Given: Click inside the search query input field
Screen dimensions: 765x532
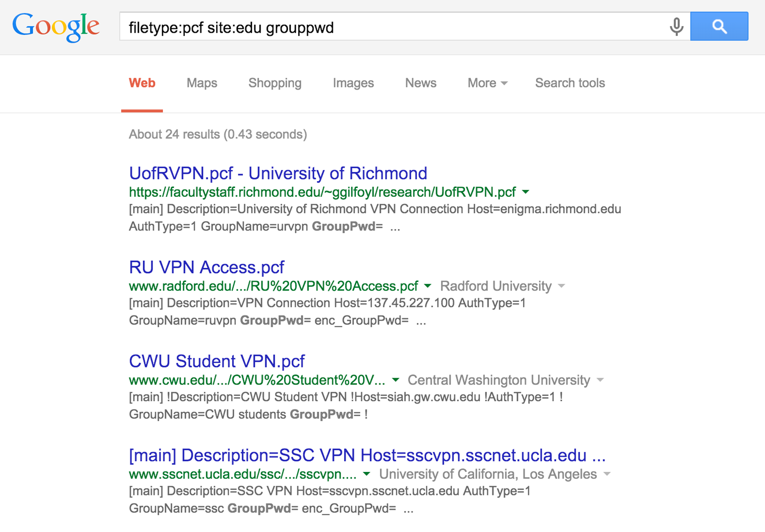Looking at the screenshot, I should point(342,27).
